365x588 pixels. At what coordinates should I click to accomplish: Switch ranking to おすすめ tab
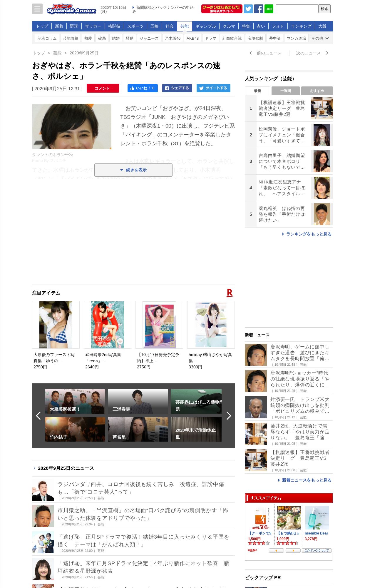[x=317, y=91]
